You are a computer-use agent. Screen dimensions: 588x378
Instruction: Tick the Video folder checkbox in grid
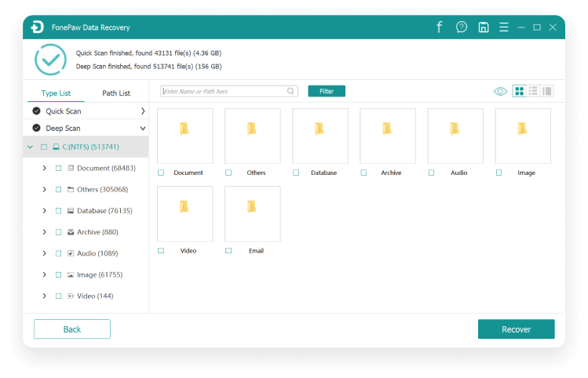pos(161,251)
